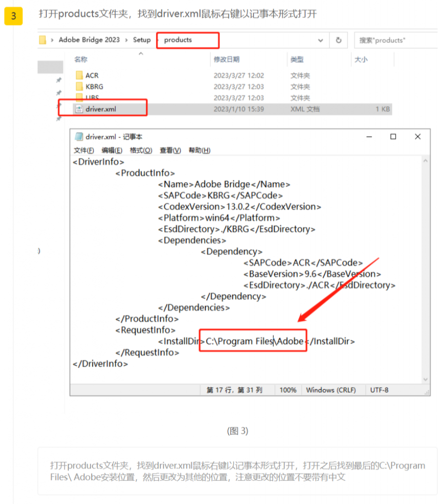Open the 查看(V) menu in Notepad
This screenshot has height=504, width=439.
click(170, 150)
